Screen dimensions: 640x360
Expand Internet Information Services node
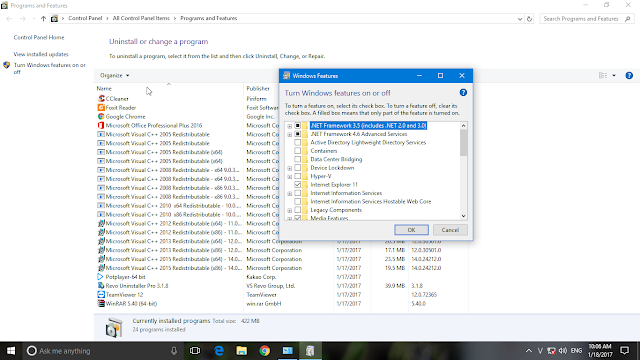click(x=289, y=193)
